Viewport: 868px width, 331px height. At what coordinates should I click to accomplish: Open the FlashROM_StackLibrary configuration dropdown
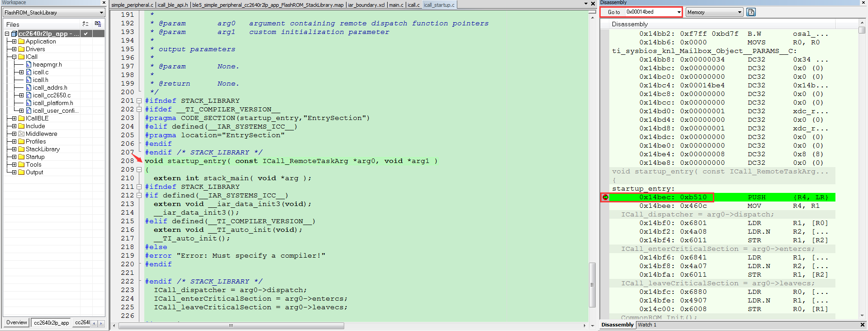(x=101, y=13)
